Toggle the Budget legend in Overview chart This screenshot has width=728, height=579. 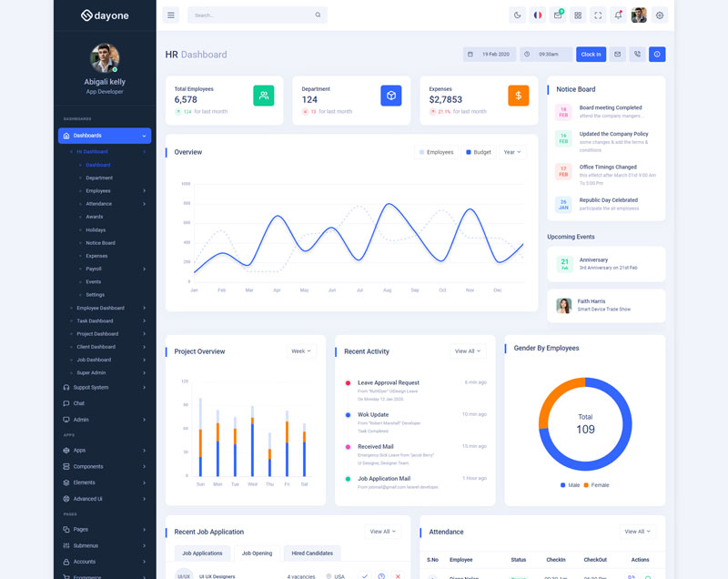point(479,152)
